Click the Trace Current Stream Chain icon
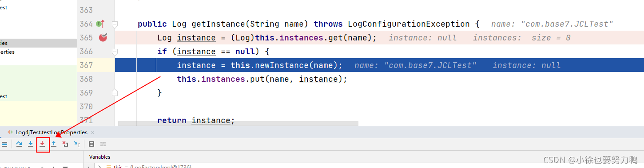The image size is (644, 168). point(103,144)
